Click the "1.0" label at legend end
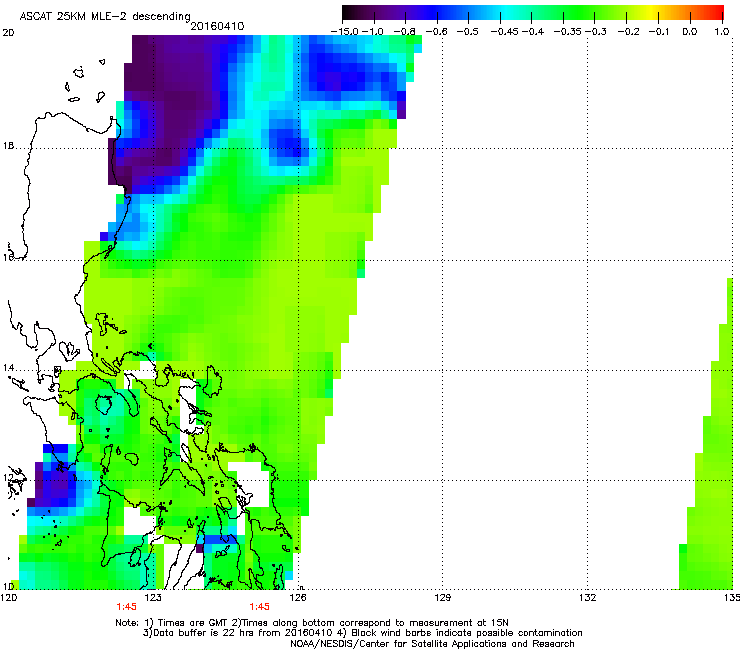The image size is (740, 650). (x=722, y=32)
